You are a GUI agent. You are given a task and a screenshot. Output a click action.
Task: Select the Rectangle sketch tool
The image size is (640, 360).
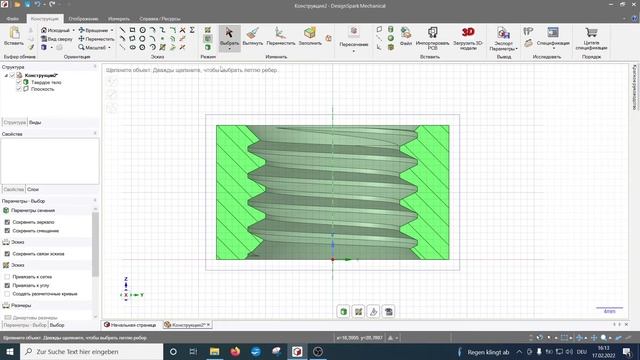point(132,30)
